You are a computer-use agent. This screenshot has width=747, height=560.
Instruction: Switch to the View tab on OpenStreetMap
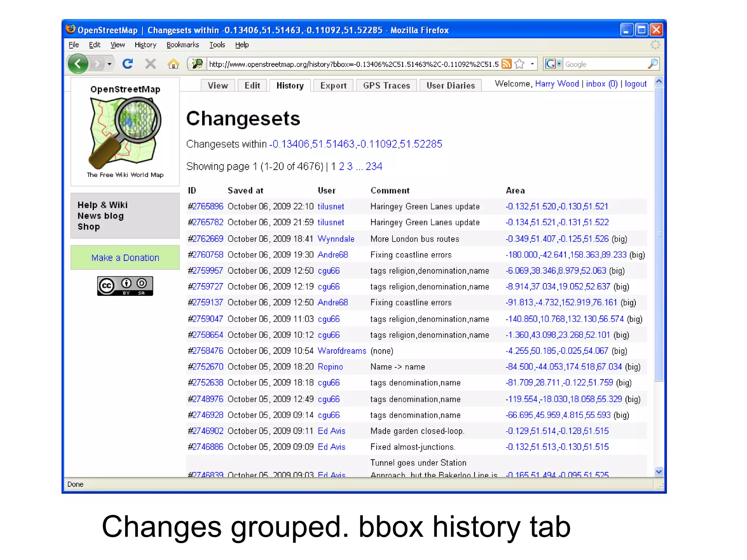pos(218,85)
